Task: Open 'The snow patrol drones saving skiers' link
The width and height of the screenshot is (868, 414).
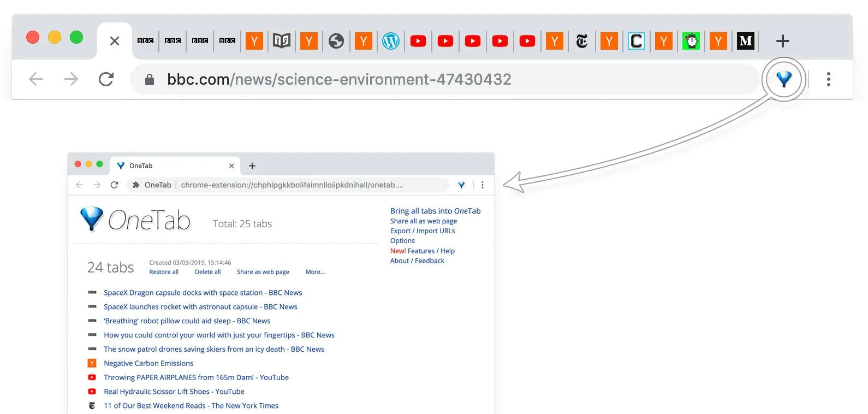Action: [214, 350]
